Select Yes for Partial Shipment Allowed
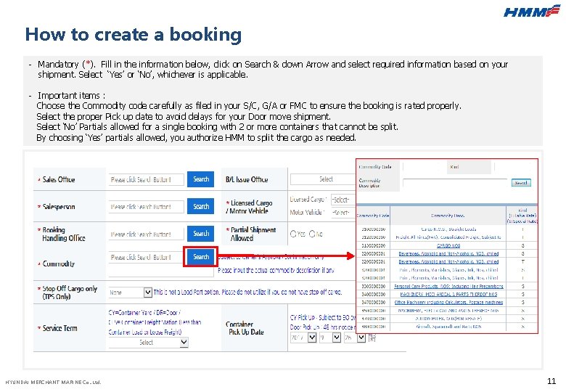 coord(293,234)
